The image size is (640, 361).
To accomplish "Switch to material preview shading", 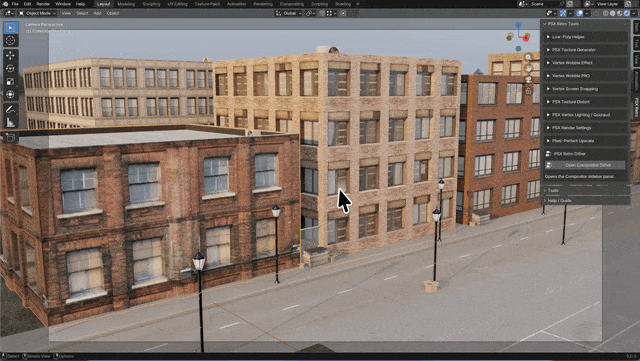I will click(620, 13).
